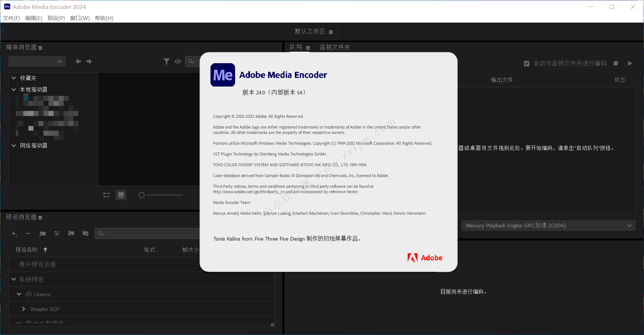This screenshot has width=644, height=335.
Task: Open the 文件(F) menu
Action: click(x=11, y=18)
